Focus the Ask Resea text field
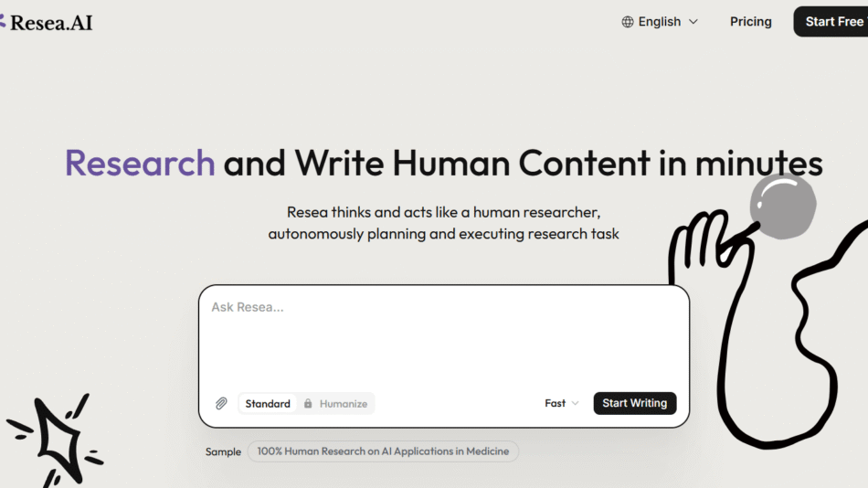Image resolution: width=868 pixels, height=488 pixels. click(x=443, y=338)
